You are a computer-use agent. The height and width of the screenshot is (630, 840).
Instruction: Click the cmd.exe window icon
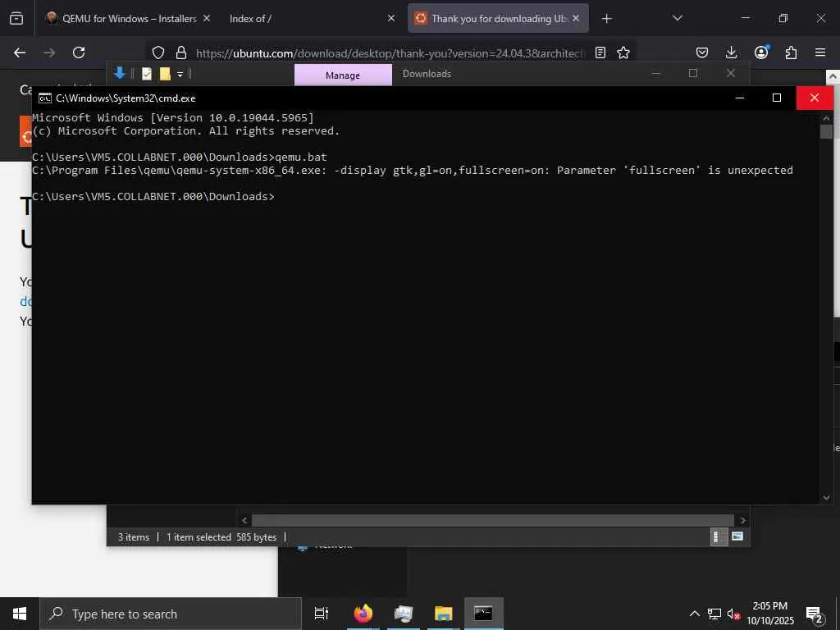coord(44,98)
